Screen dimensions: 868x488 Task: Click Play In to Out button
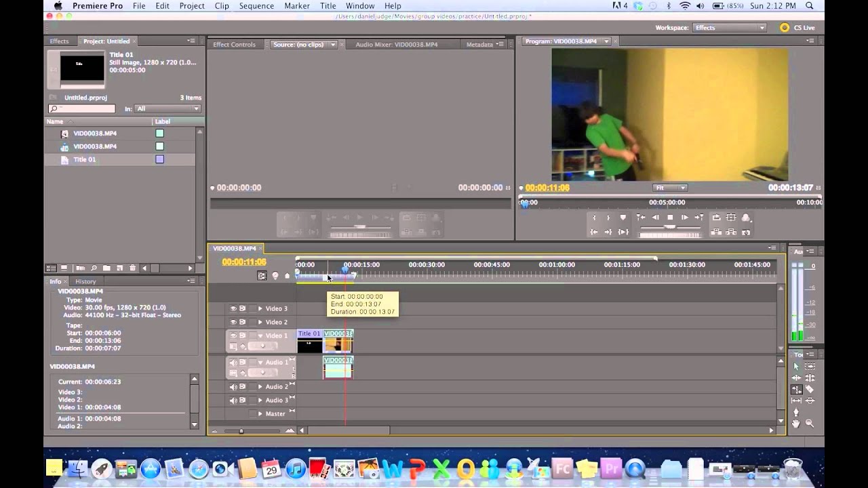(x=623, y=232)
